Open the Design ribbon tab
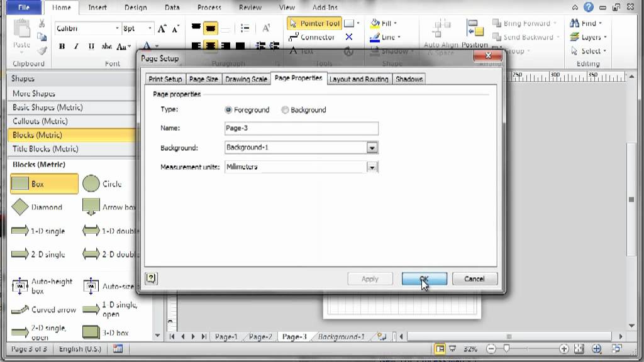The height and width of the screenshot is (362, 644). (x=136, y=8)
